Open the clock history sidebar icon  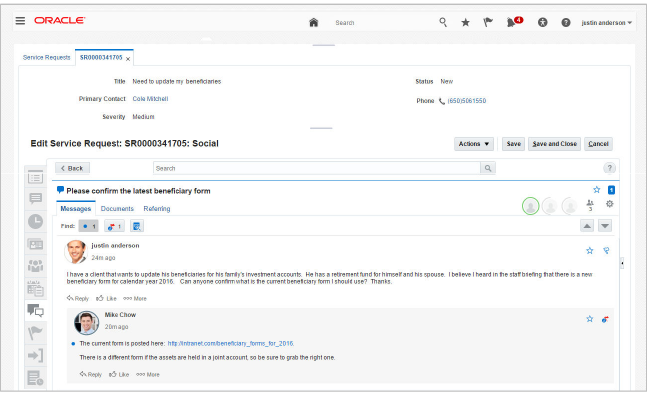click(x=36, y=221)
